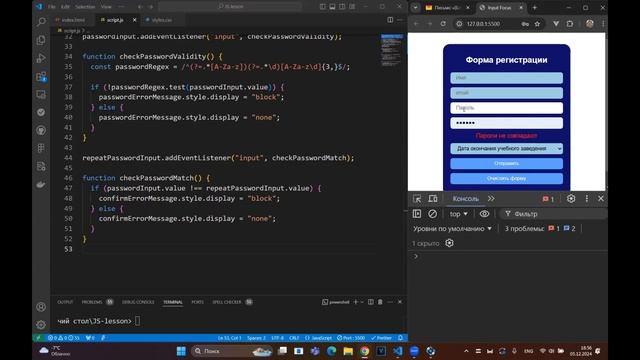
Task: Open the new terminal launch profile dropdown
Action: 362,302
